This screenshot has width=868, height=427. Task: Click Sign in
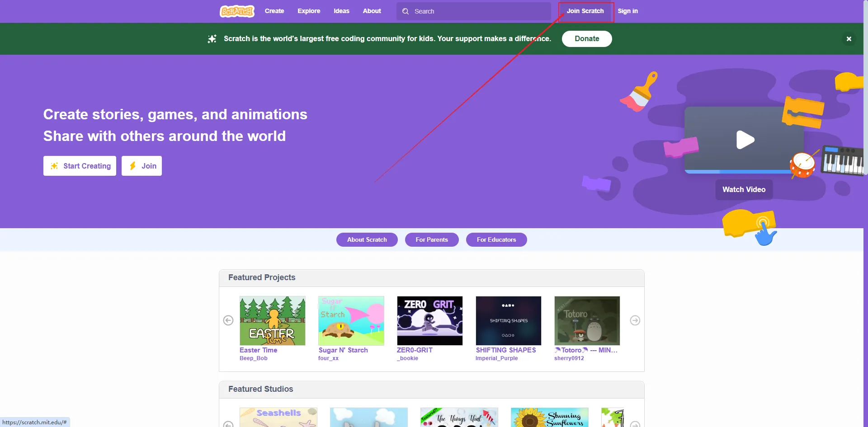pyautogui.click(x=627, y=11)
